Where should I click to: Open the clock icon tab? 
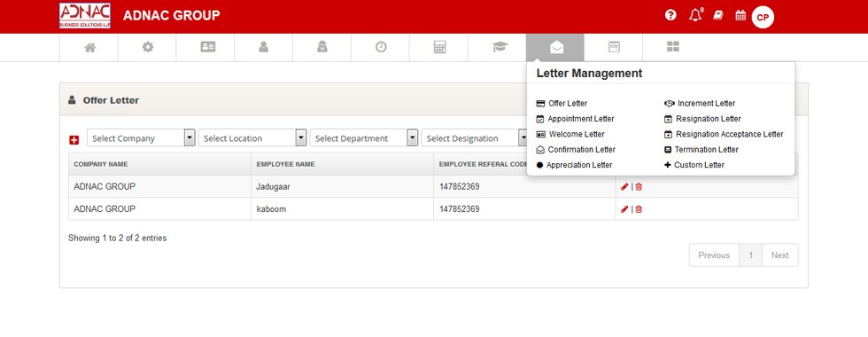(381, 48)
